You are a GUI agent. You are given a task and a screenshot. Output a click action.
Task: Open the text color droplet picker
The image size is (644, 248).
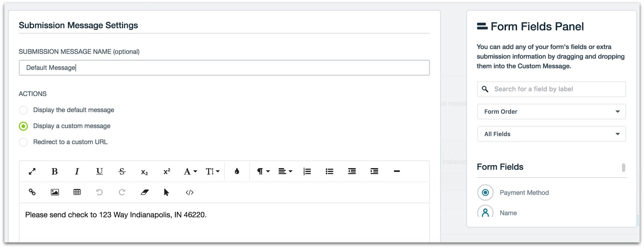237,172
